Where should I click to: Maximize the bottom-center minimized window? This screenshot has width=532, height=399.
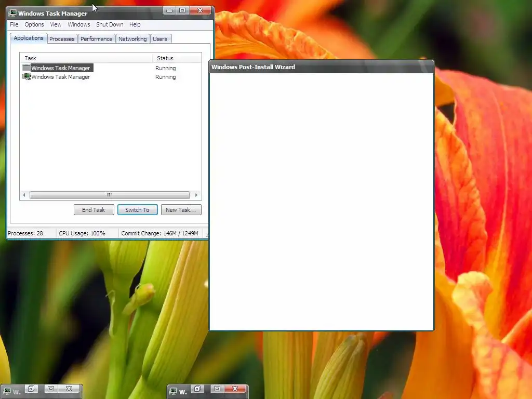click(217, 389)
